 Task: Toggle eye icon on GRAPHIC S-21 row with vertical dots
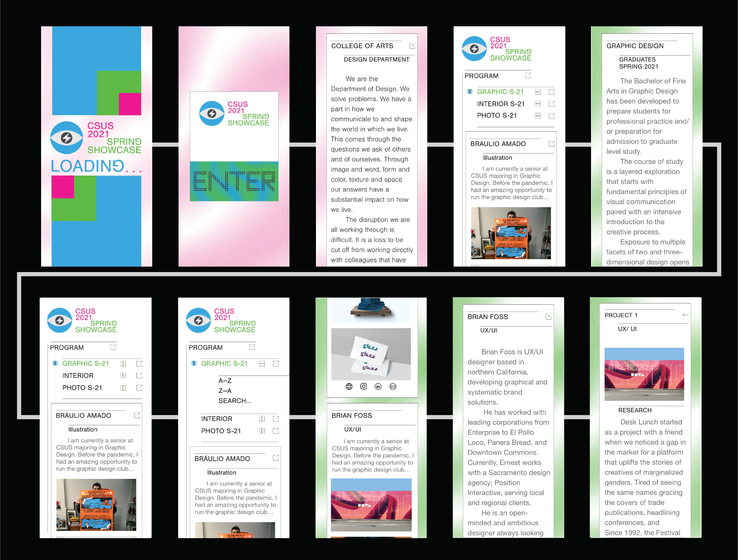[x=55, y=363]
